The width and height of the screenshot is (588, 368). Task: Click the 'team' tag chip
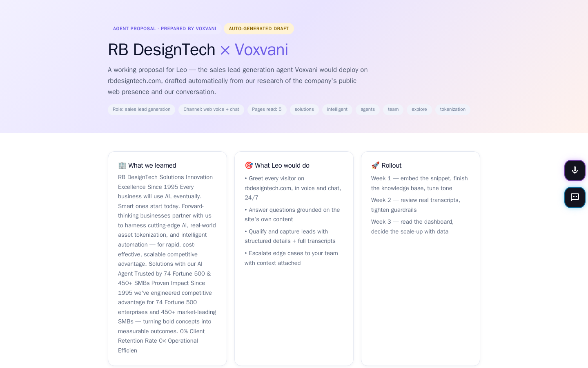point(393,110)
